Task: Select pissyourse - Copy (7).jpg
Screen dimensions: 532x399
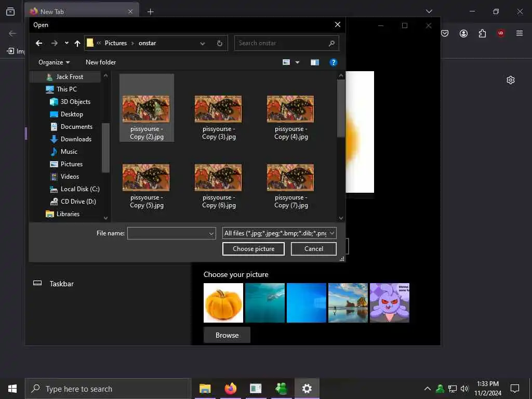Action: (290, 185)
